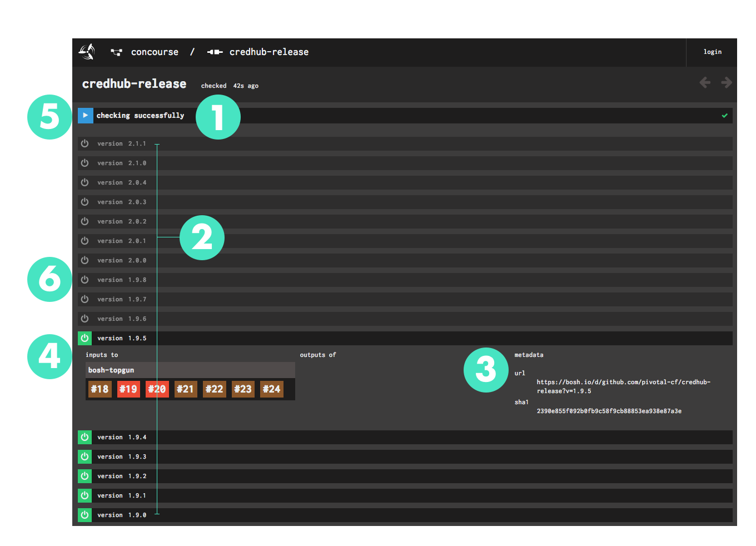Click the green check status icon
Screen dimensions: 756x546
pyautogui.click(x=724, y=116)
